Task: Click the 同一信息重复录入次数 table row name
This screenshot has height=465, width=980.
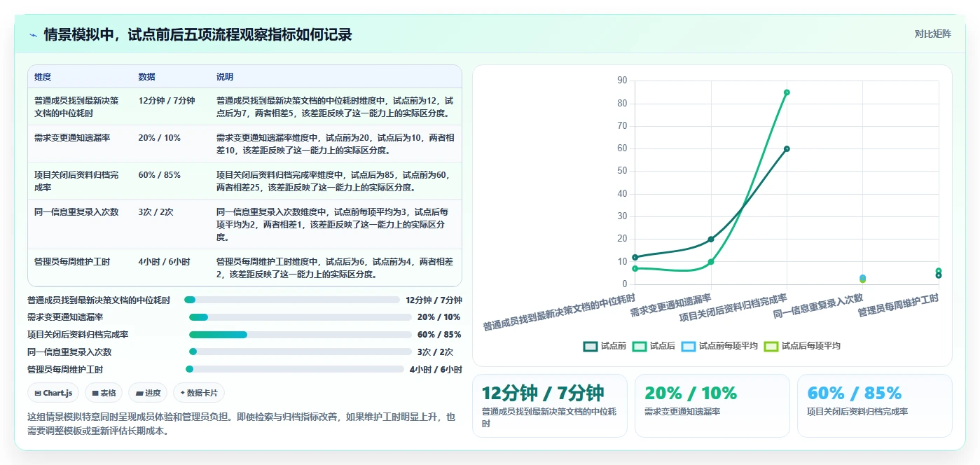Action: 76,212
